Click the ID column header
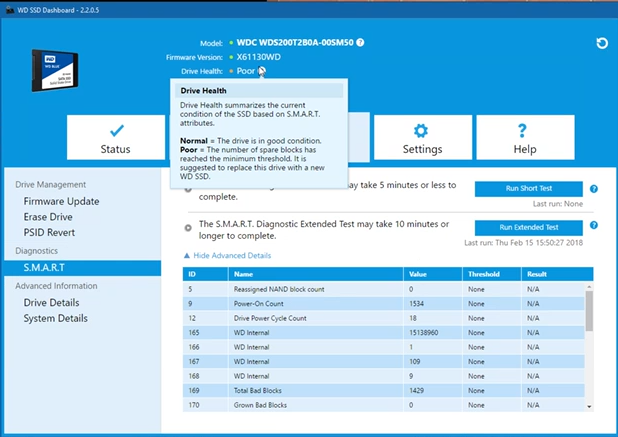Image resolution: width=618 pixels, height=437 pixels. (205, 274)
